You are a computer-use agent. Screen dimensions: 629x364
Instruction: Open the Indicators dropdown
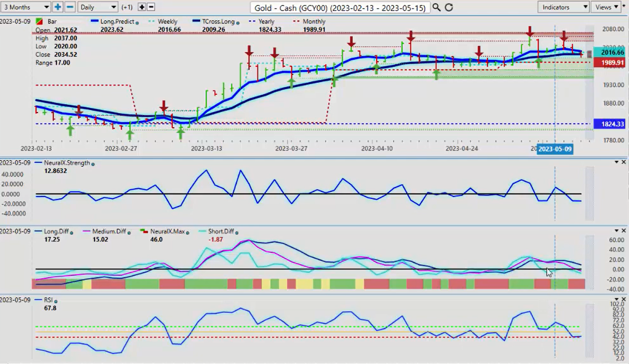pyautogui.click(x=563, y=7)
